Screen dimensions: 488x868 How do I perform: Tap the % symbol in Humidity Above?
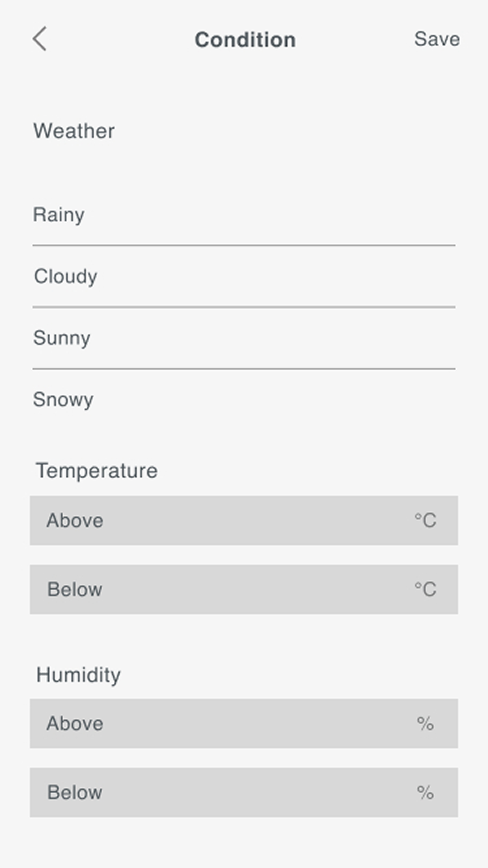[x=426, y=724]
